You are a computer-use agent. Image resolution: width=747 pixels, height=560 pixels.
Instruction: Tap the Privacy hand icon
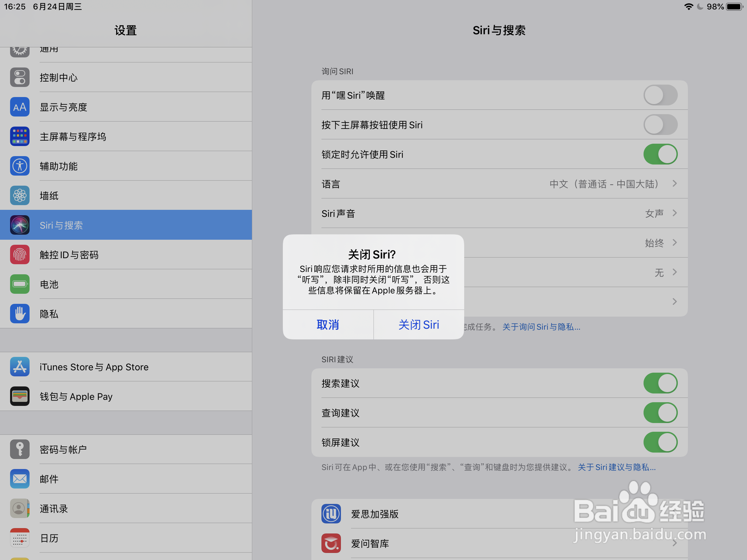[19, 314]
